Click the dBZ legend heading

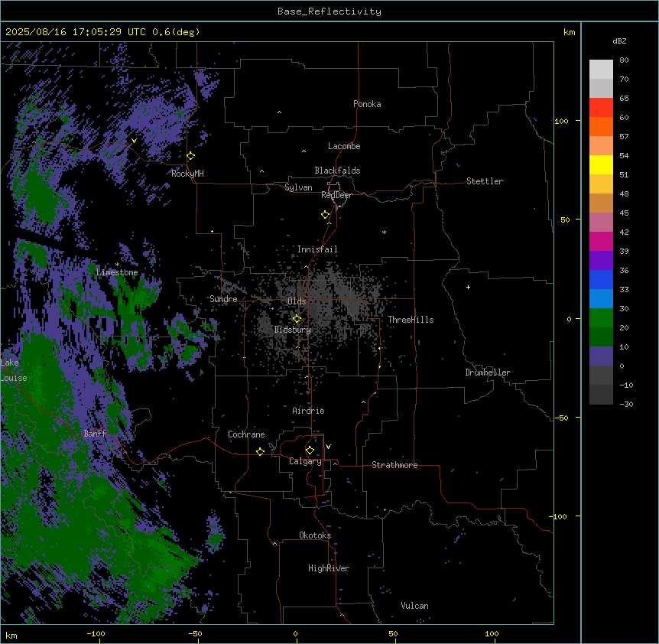point(619,41)
